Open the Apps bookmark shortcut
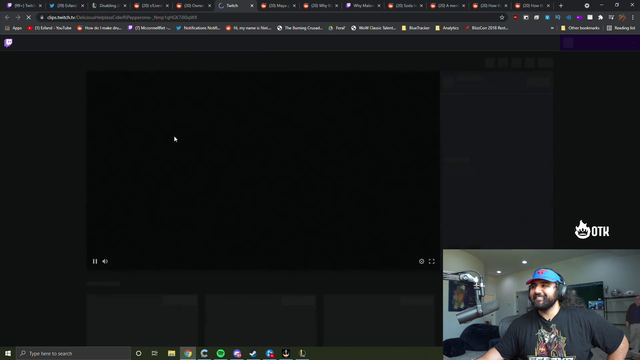Screen dimensions: 640x360 click(13, 28)
